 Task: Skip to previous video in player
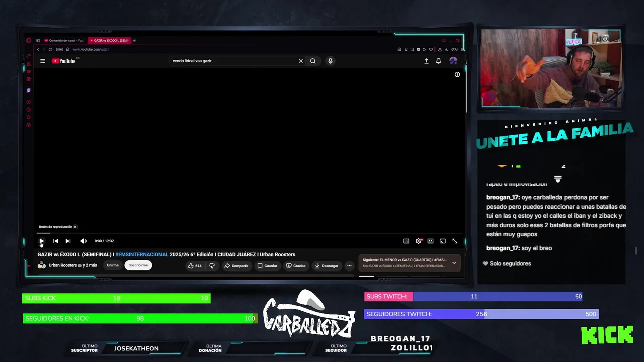pyautogui.click(x=55, y=241)
